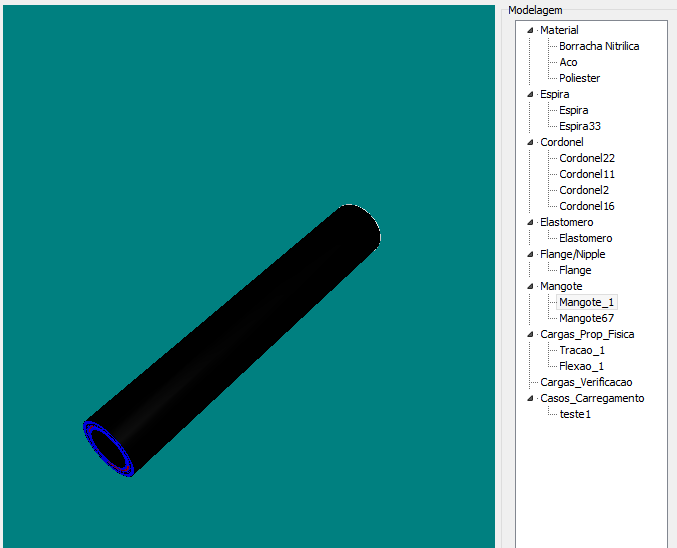Select the Espira33 item
The height and width of the screenshot is (548, 677).
tap(580, 126)
